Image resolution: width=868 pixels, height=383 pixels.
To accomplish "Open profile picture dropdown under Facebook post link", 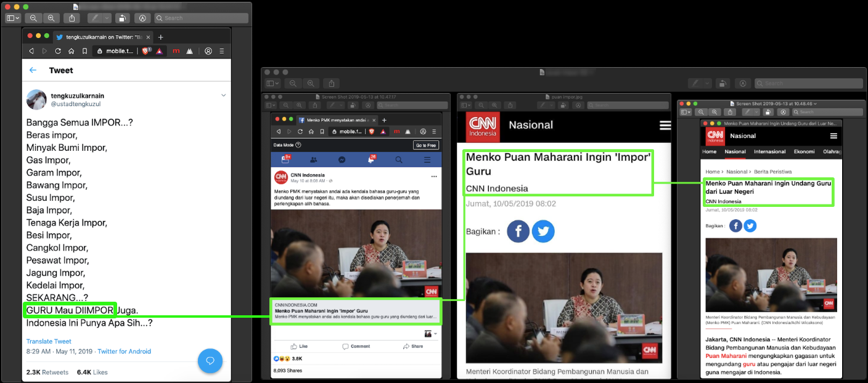I will [430, 334].
